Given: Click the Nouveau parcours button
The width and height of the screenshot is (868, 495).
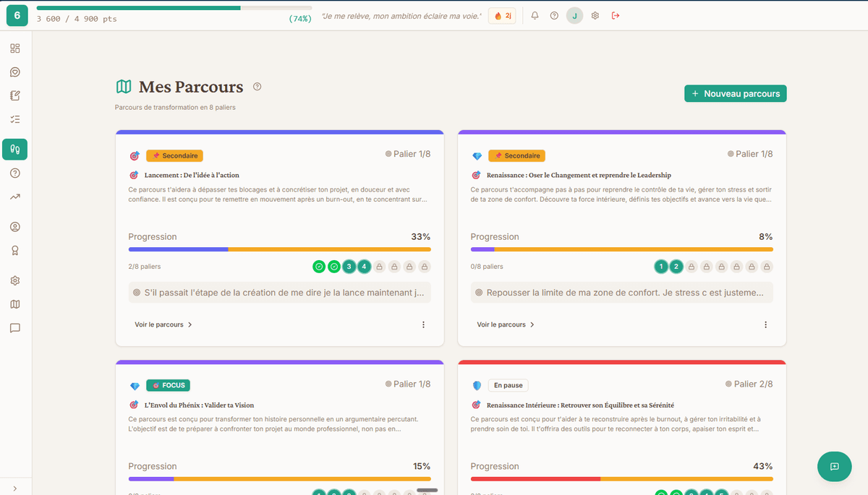Looking at the screenshot, I should 735,93.
